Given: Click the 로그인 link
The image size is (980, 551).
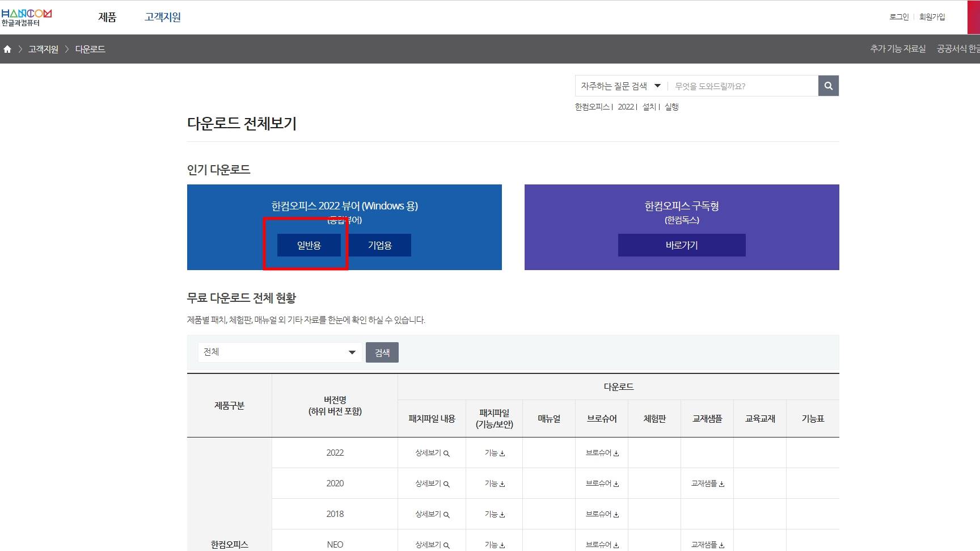Looking at the screenshot, I should click(x=898, y=16).
